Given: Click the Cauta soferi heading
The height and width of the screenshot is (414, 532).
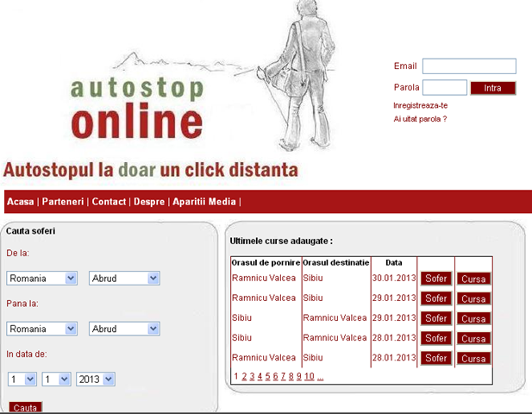Looking at the screenshot, I should tap(30, 231).
